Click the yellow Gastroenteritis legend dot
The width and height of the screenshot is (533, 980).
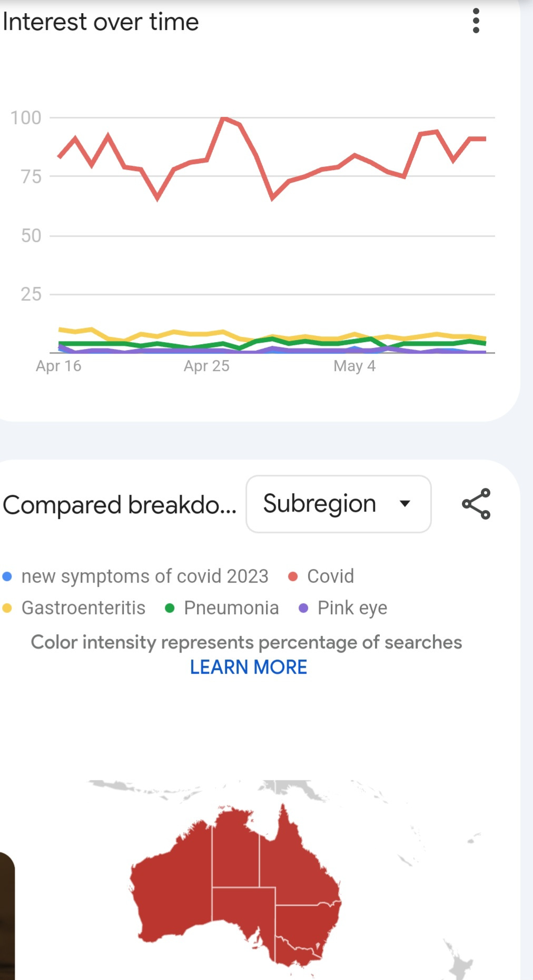point(7,608)
